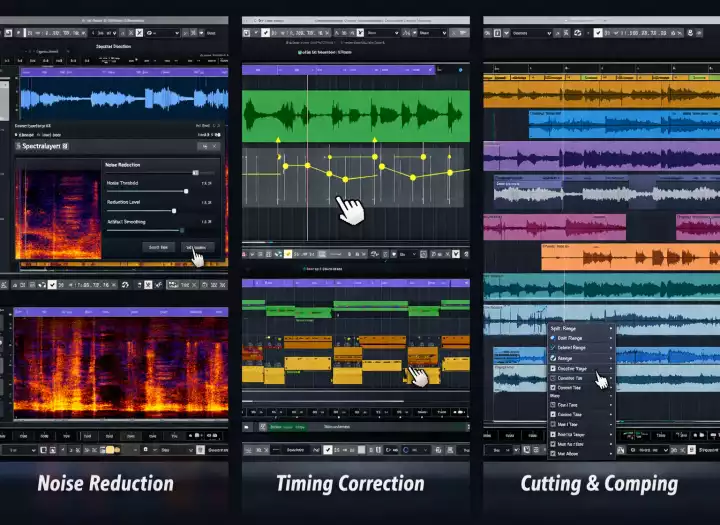The width and height of the screenshot is (720, 525).
Task: Open the circular-icon dropdown in Noise Reduction top toolbar
Action: point(163,33)
